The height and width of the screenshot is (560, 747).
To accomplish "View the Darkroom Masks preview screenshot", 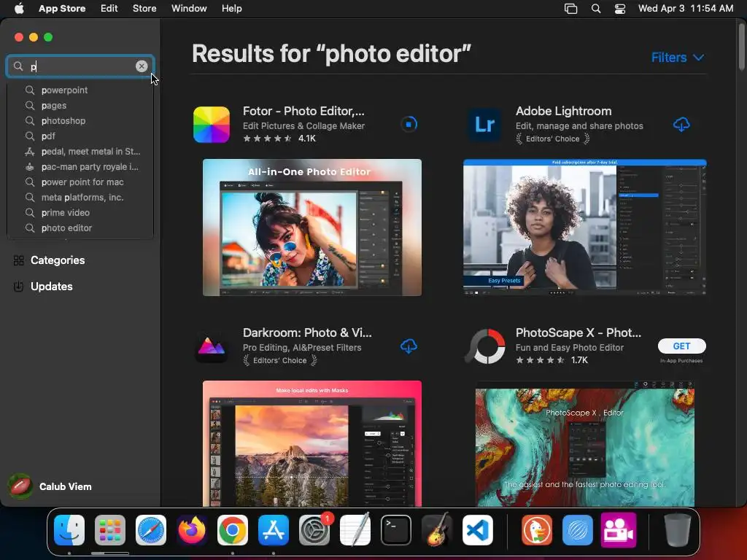I will (x=312, y=443).
